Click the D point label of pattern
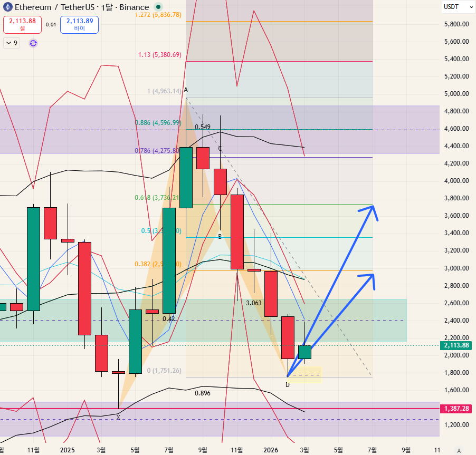This screenshot has height=455, width=476. pos(288,385)
